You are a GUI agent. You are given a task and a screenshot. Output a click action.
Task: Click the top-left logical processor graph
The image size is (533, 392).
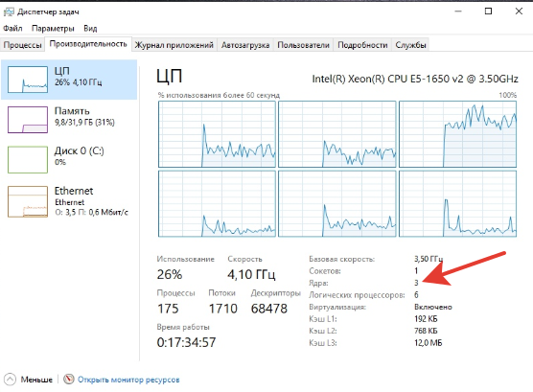click(217, 134)
